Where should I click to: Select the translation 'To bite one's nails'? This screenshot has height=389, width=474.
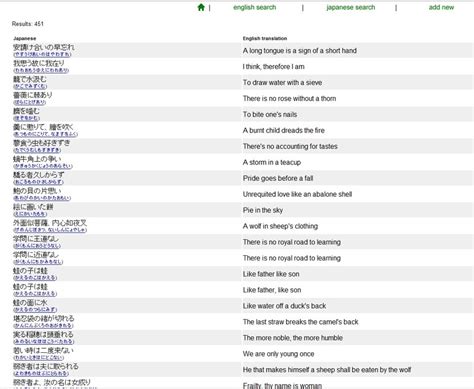point(270,115)
